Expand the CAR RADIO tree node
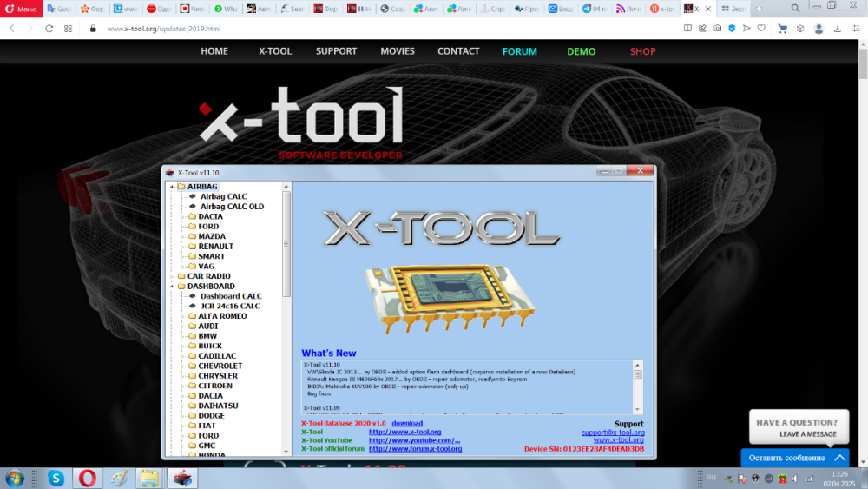Viewport: 868px width, 489px height. (x=171, y=276)
